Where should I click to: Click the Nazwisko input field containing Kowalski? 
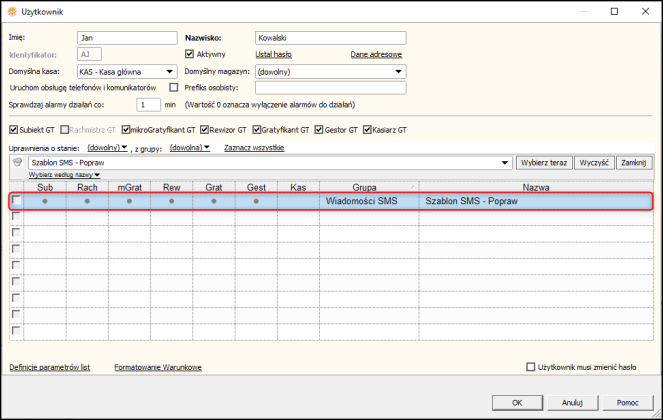[331, 38]
